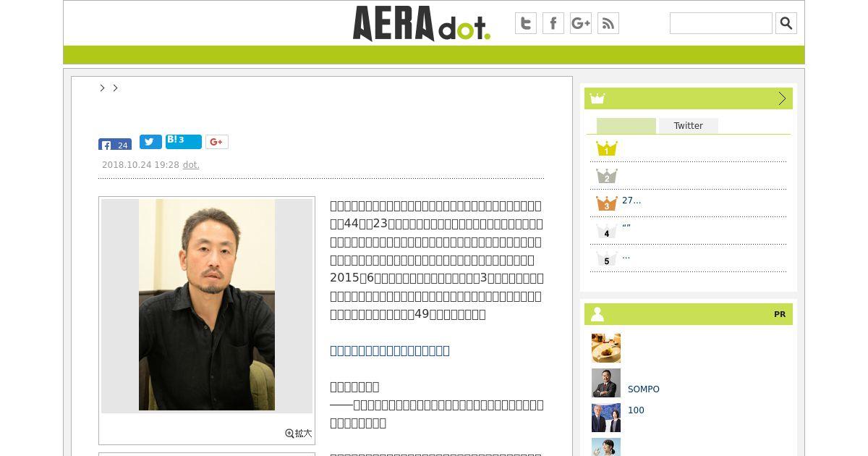Screen dimensions: 868x456
Task: Click the crown icon in the ranking header
Action: pyautogui.click(x=597, y=98)
